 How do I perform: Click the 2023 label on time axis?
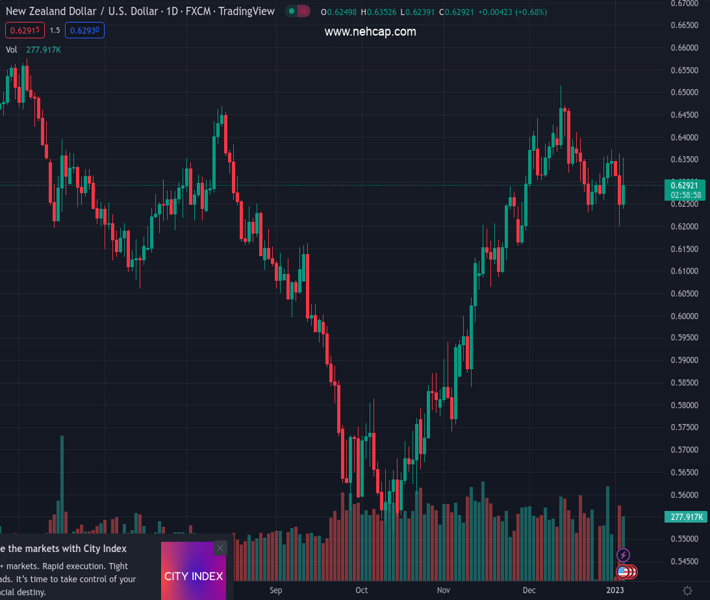point(615,590)
